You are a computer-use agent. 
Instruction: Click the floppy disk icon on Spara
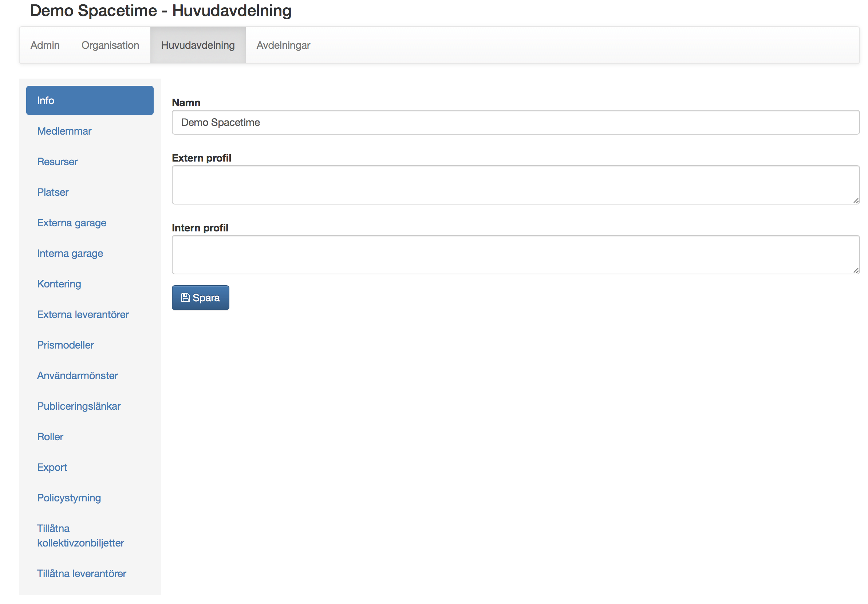point(185,298)
